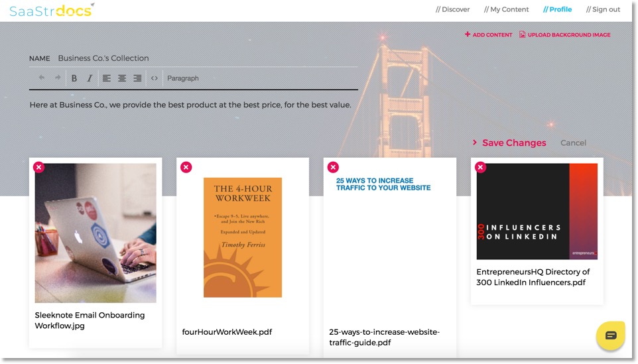Click EntrepreneursHQ Directory of 300 LinkedIn Influencers.pdf
This screenshot has height=364, width=638.
(533, 277)
